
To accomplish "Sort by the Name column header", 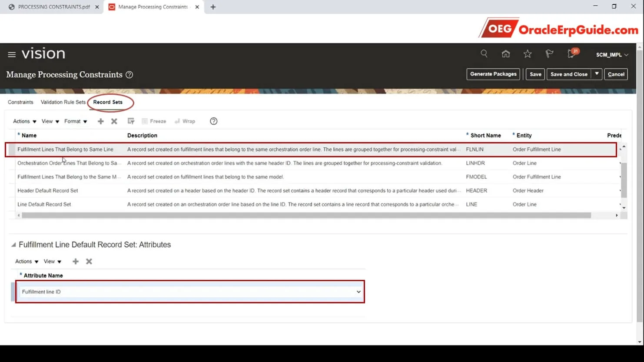I will click(29, 136).
